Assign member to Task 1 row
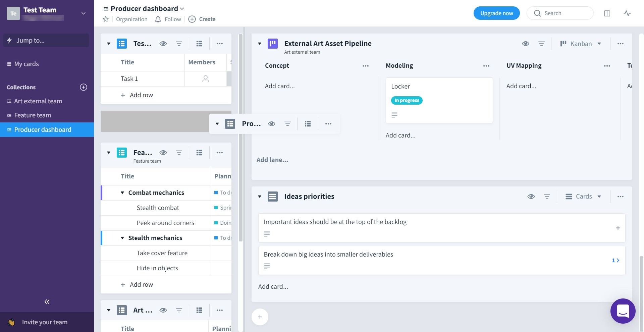This screenshot has width=644, height=332. point(206,79)
